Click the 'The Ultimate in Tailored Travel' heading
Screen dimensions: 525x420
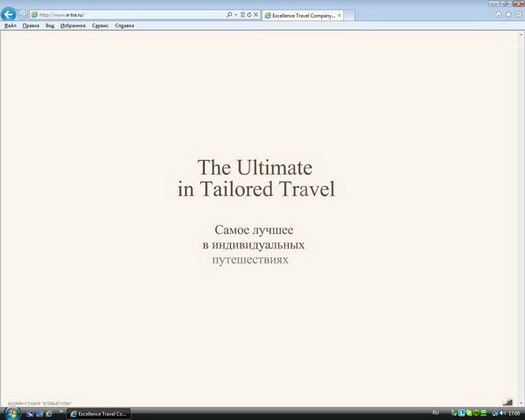pos(256,178)
